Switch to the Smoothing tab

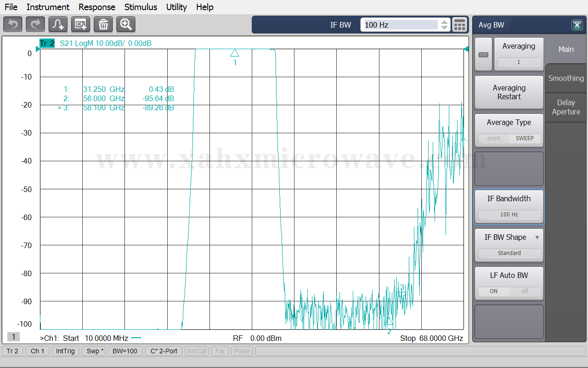566,78
